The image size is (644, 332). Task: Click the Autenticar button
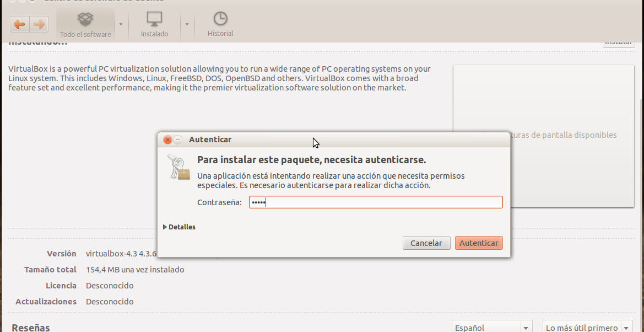click(x=479, y=243)
